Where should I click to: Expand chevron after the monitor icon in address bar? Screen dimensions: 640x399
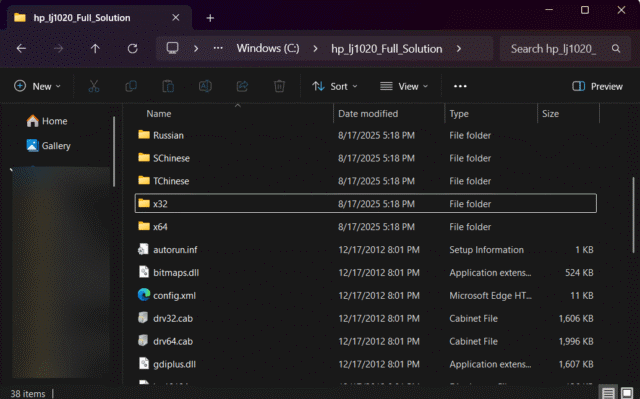pos(196,49)
